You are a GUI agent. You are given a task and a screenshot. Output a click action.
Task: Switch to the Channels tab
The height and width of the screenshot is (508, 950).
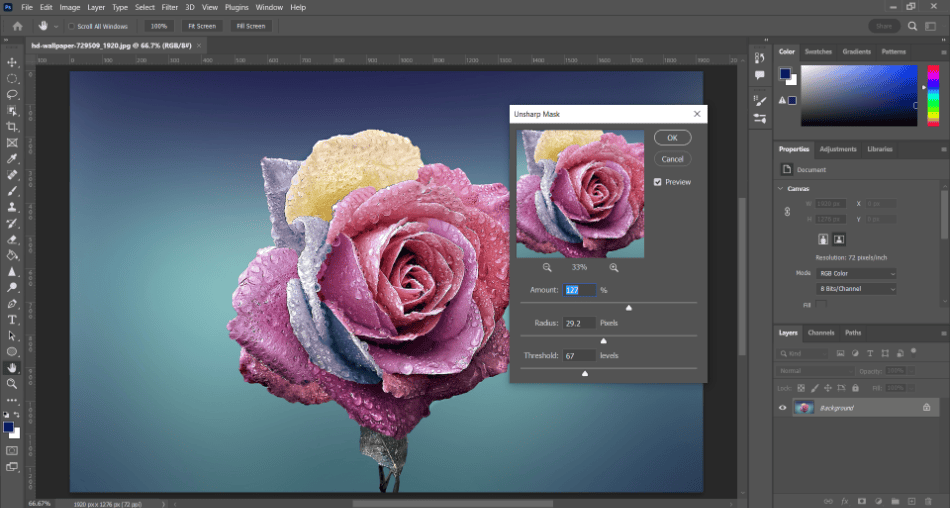point(821,333)
